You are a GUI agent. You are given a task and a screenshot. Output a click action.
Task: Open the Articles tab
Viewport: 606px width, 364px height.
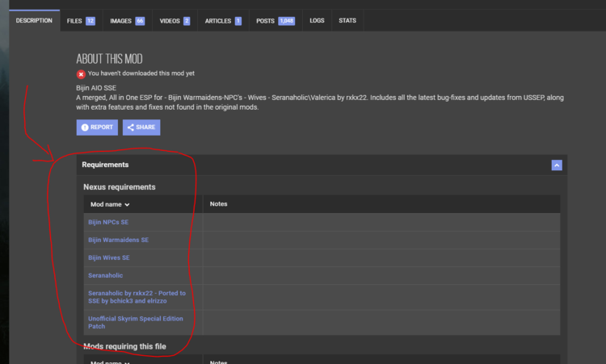(x=223, y=21)
